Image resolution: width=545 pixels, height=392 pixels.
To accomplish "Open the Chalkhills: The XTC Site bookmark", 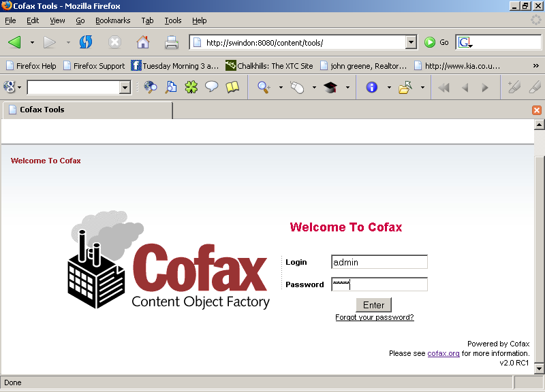I will tap(269, 65).
